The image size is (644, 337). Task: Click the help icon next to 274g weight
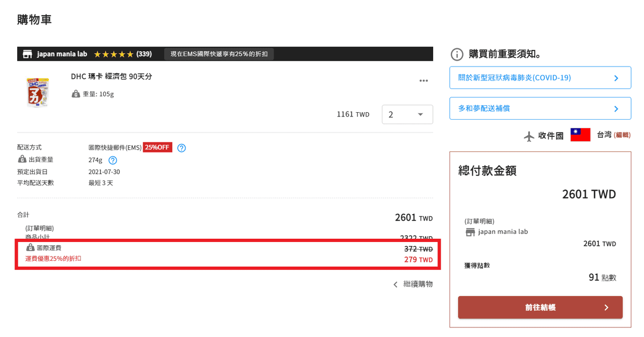click(113, 160)
